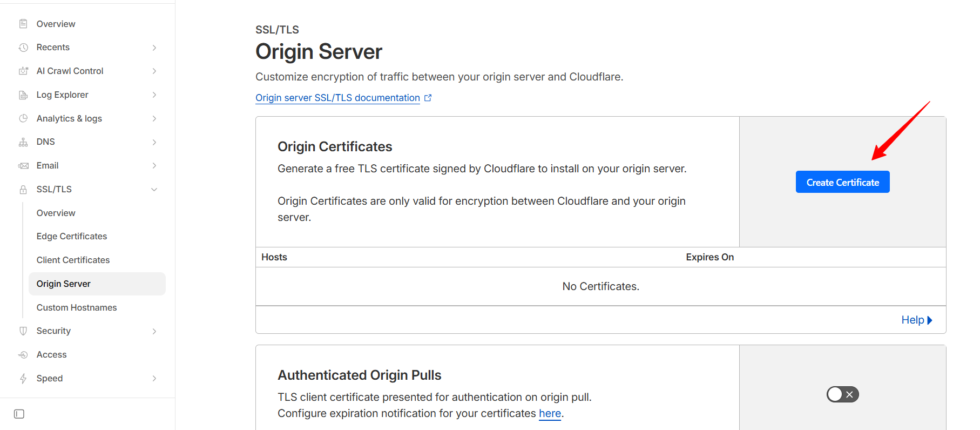Click the Security shield icon

(x=23, y=331)
